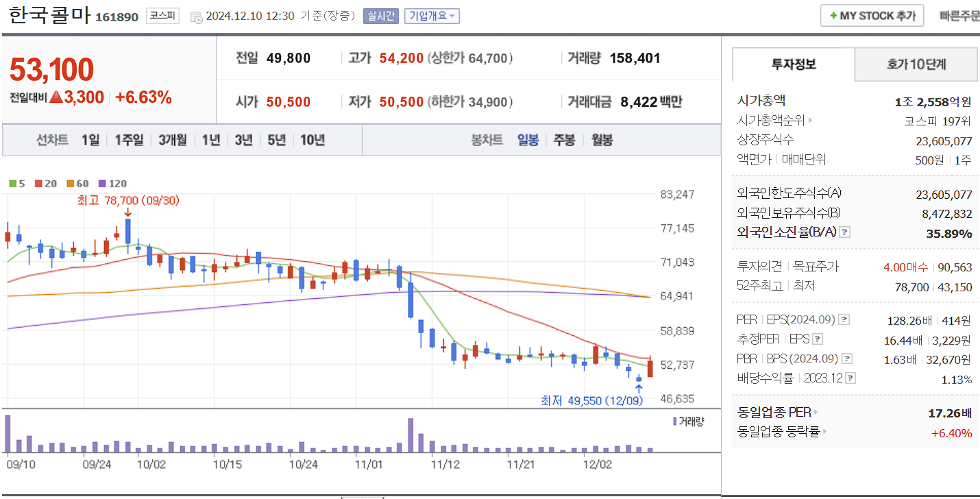Open help tooltip for PER EPS(2024.09)
980x499 pixels.
844,319
